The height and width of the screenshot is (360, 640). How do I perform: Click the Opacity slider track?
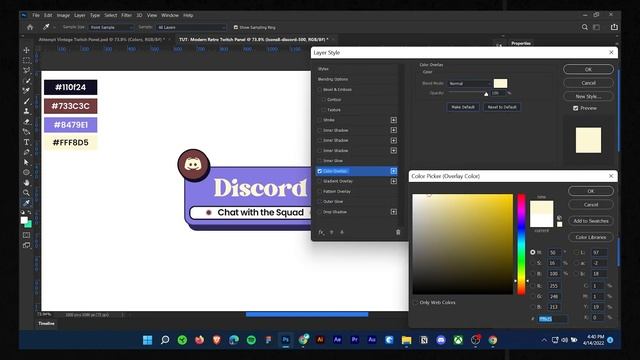pos(468,93)
